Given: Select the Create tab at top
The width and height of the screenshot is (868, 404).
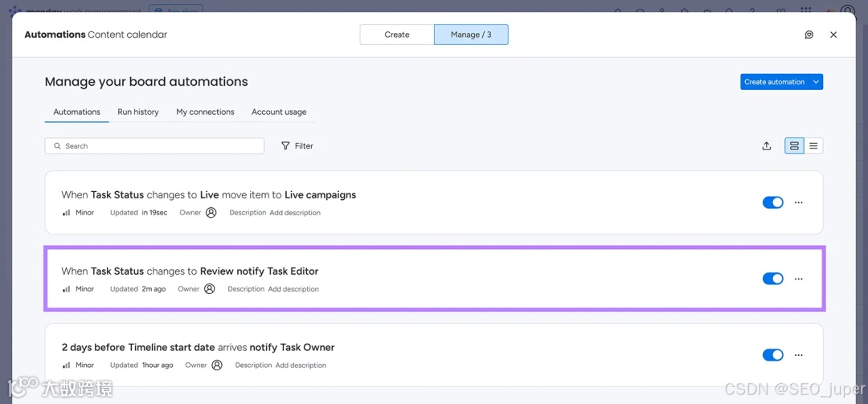Looking at the screenshot, I should click(x=397, y=35).
